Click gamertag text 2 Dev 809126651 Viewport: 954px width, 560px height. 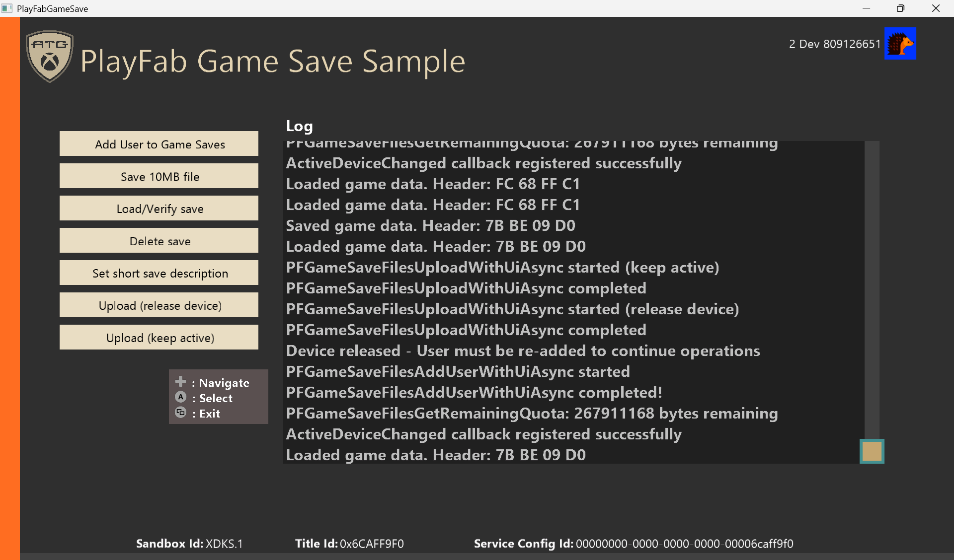(x=835, y=44)
